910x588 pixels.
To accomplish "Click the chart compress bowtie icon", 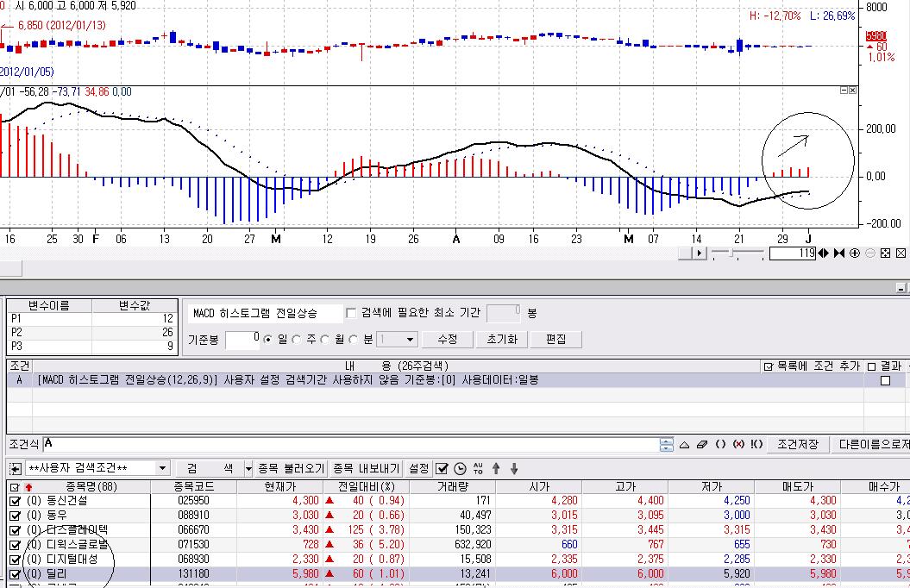I will click(x=839, y=253).
